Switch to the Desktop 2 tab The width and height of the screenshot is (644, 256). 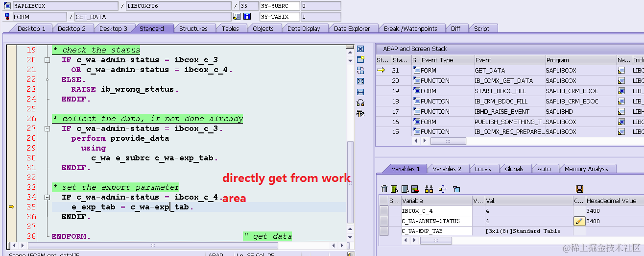click(72, 28)
